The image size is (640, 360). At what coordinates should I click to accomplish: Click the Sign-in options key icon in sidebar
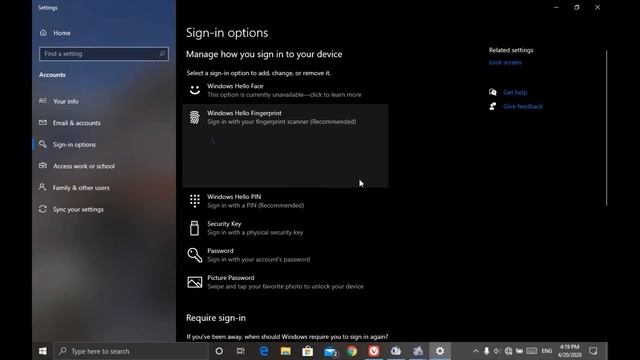(43, 144)
